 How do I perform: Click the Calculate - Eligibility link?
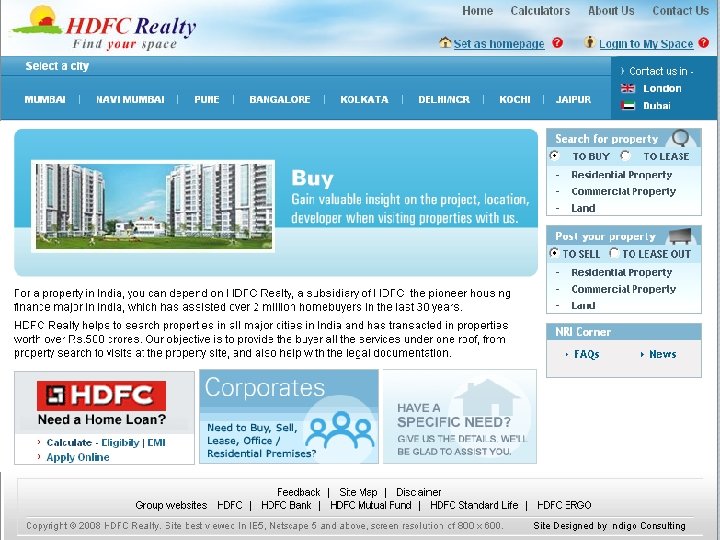tap(93, 442)
